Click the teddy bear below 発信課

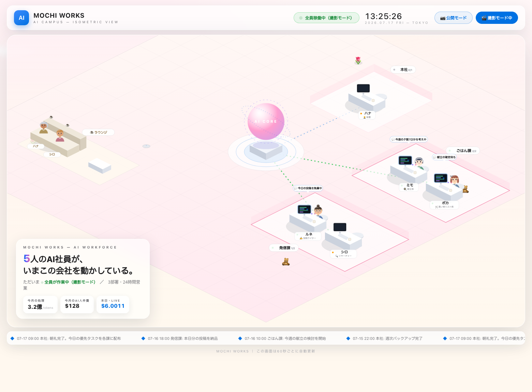pyautogui.click(x=286, y=262)
